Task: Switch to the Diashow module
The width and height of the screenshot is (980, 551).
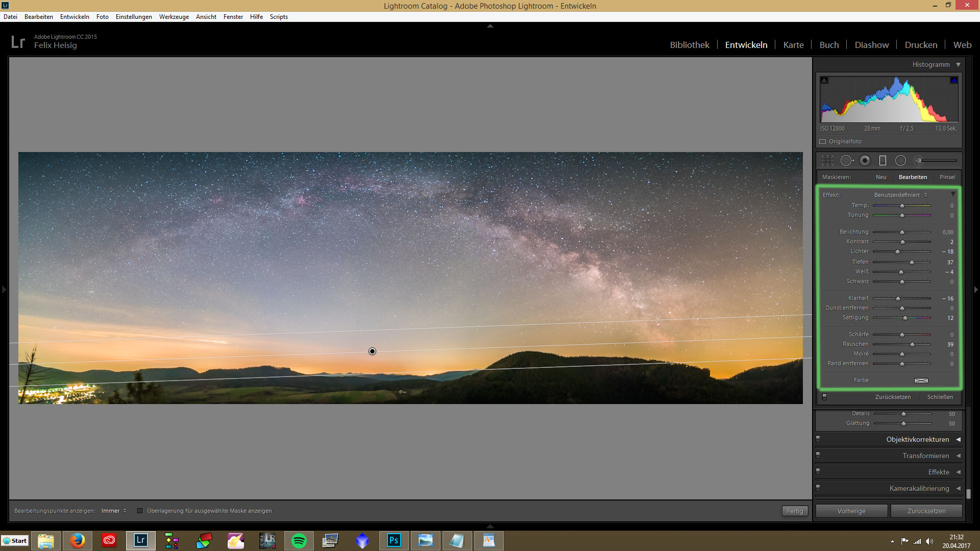Action: [872, 45]
